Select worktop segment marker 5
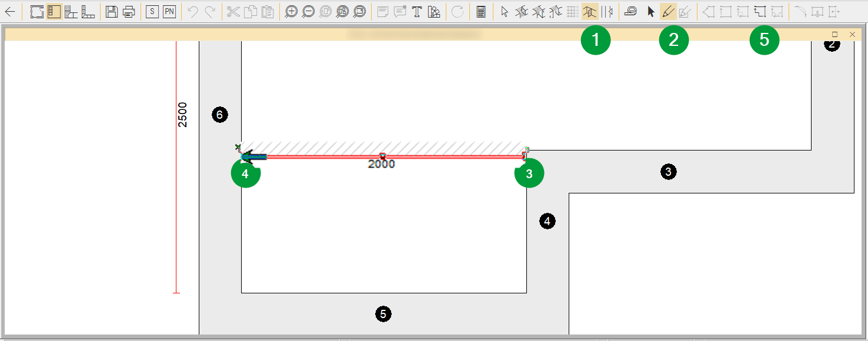The width and height of the screenshot is (868, 341). tap(383, 314)
